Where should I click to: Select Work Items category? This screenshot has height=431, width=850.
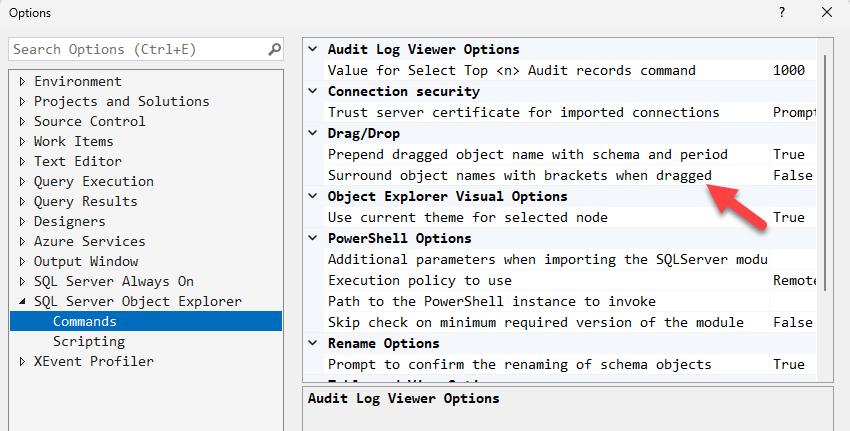74,141
